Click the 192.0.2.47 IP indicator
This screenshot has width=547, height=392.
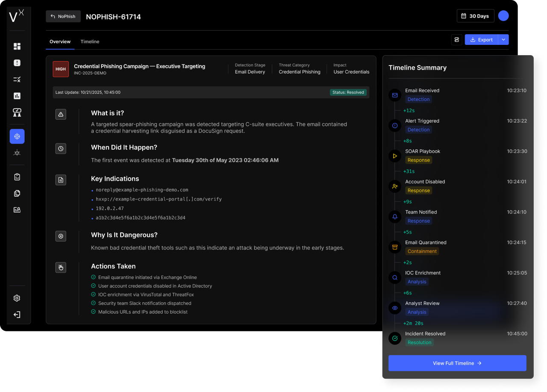[x=110, y=209]
